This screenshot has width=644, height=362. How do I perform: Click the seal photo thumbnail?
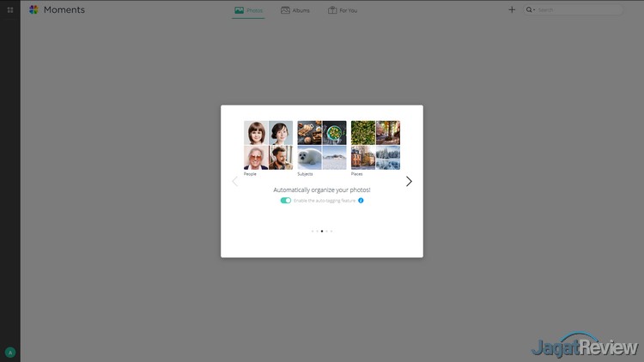pos(309,158)
